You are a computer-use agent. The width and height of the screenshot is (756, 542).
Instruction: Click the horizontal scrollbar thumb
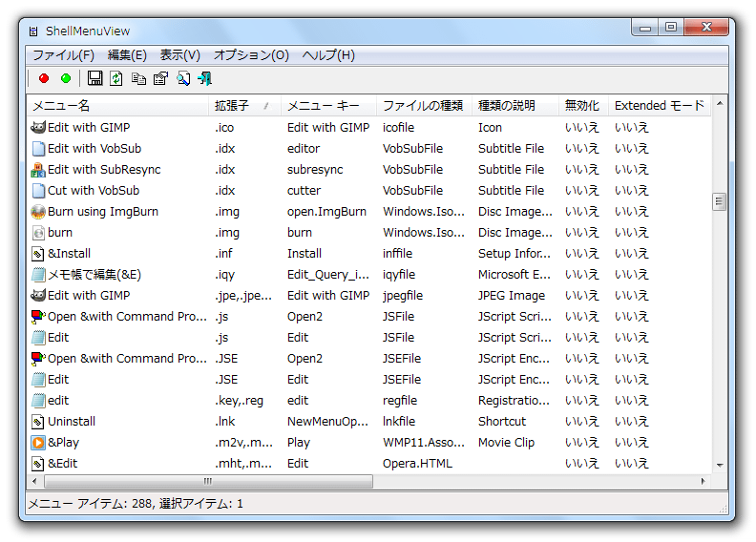(208, 481)
